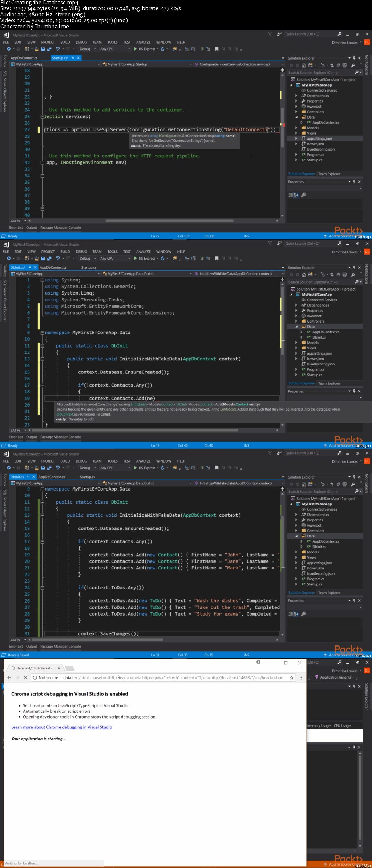Image resolution: width=372 pixels, height=868 pixels.
Task: Switch to Team Explorer tab in the Startup.cs* window
Action: pyautogui.click(x=329, y=174)
